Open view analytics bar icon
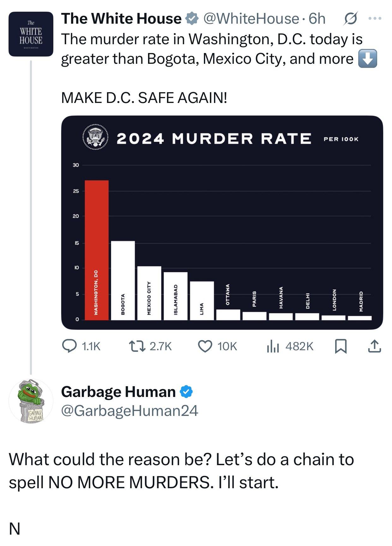Viewport: 392px width, 546px height. point(273,346)
